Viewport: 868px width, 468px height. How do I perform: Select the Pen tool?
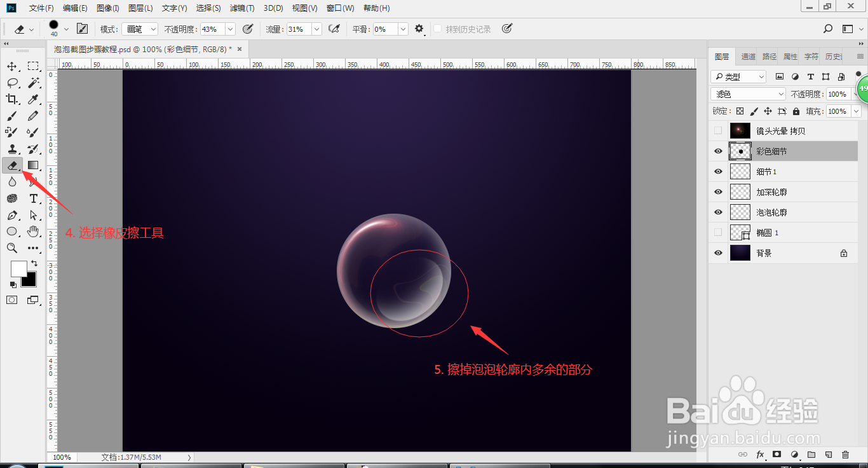(12, 215)
